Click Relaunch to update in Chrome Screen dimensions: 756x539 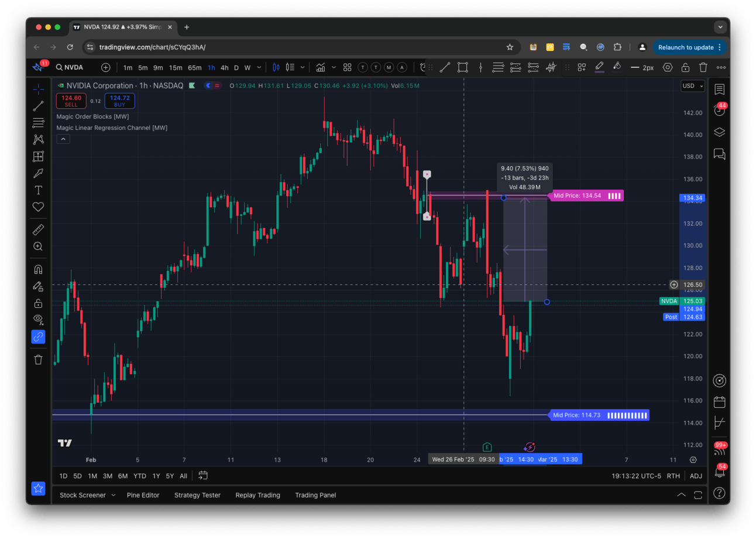690,47
